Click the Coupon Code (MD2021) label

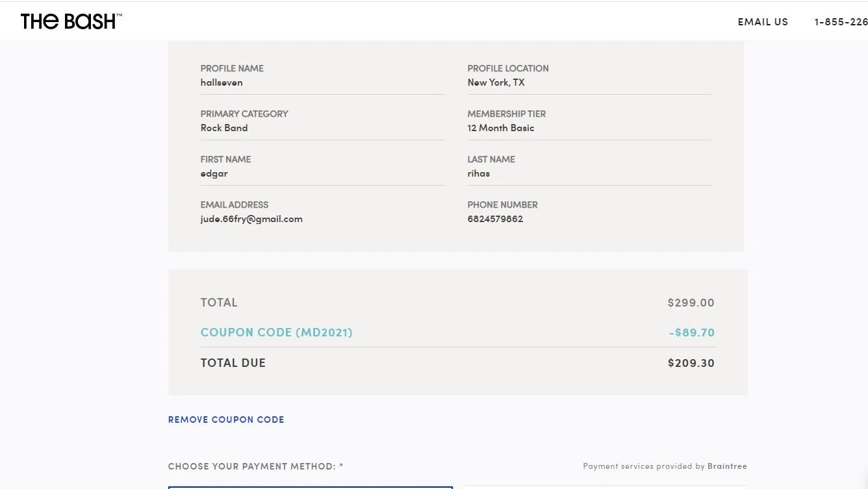tap(276, 332)
